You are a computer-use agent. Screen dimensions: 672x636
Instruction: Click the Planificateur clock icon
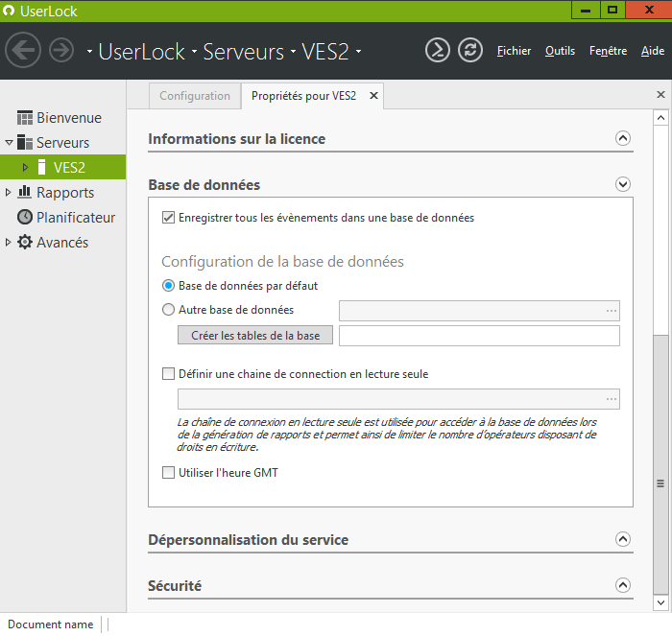click(x=25, y=217)
